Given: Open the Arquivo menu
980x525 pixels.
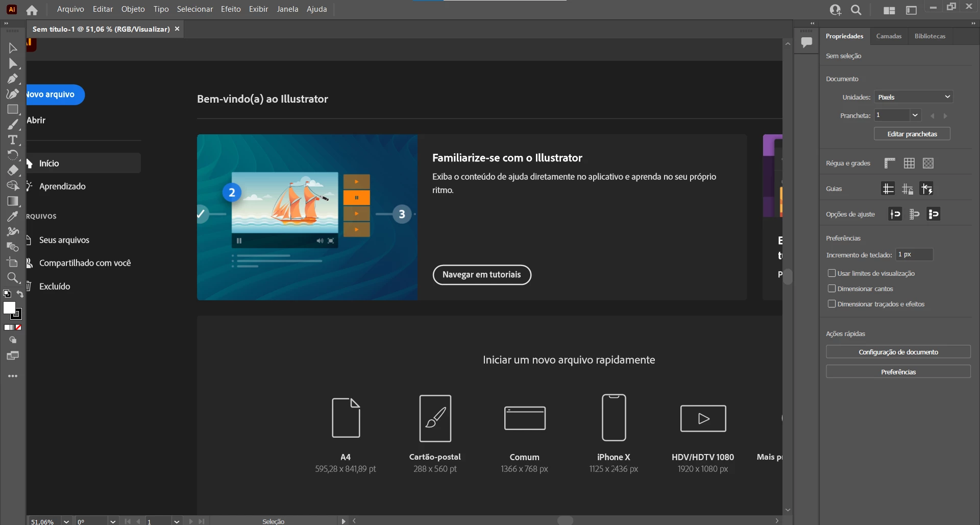Looking at the screenshot, I should (70, 9).
